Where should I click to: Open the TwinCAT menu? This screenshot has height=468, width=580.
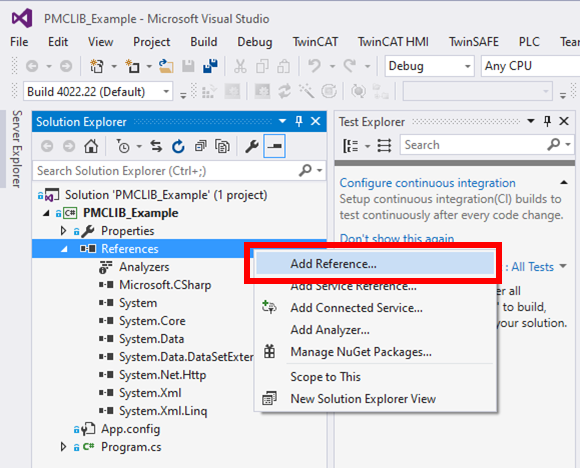tap(315, 42)
